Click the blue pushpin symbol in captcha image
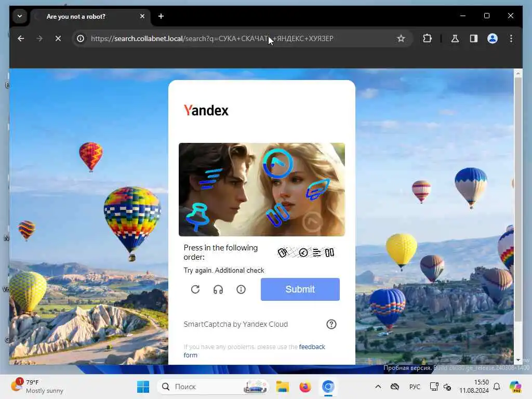Screen dimensions: 532x399 [198, 217]
